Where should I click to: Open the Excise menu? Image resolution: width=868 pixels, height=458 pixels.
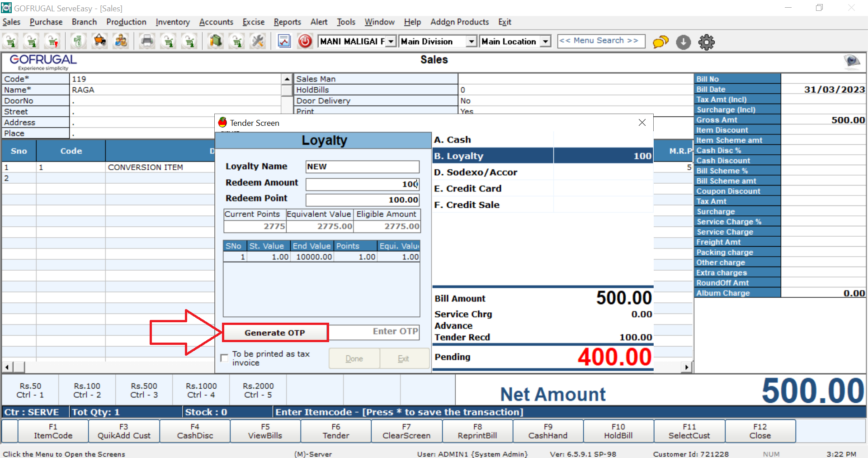(254, 22)
